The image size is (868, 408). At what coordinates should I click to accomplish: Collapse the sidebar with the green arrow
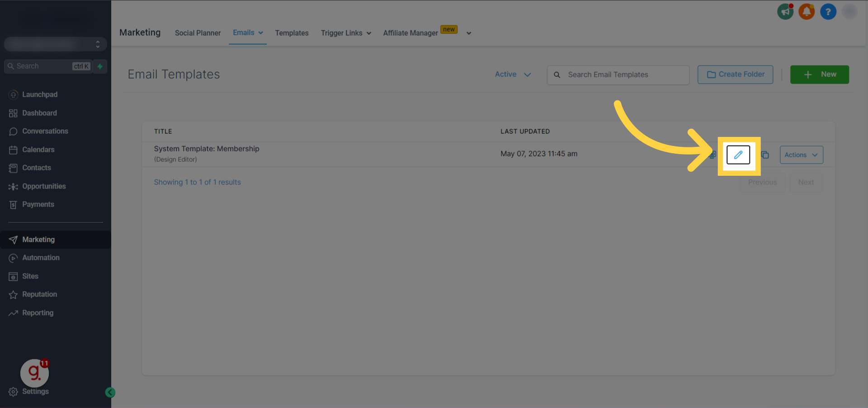click(x=110, y=392)
